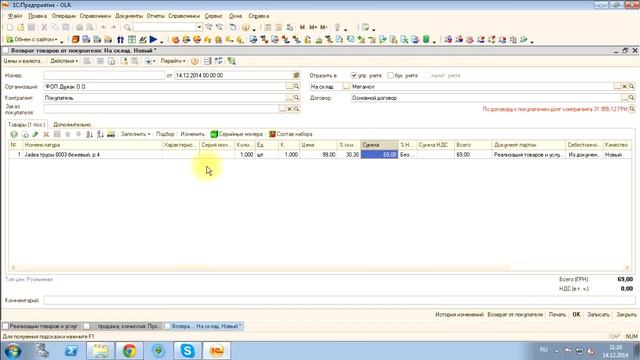640x360 pixels.
Task: Open the ellipsis selector for Организация field
Action: tap(289, 87)
